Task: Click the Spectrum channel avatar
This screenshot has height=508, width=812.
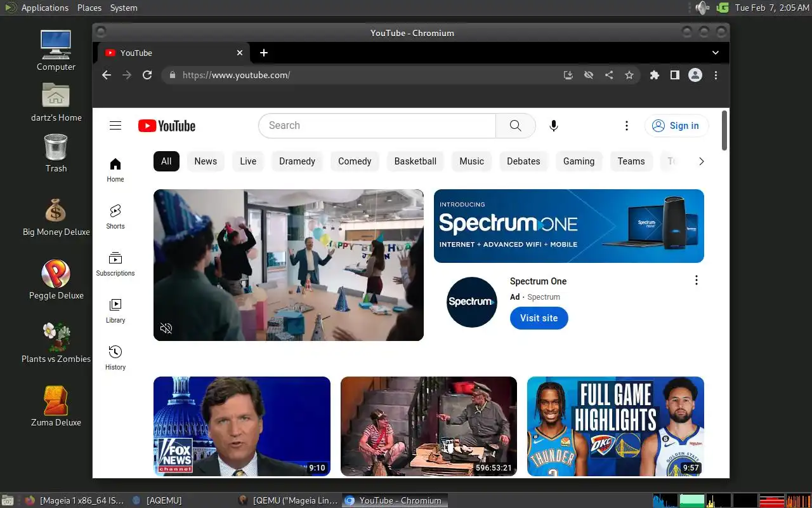Action: (x=472, y=302)
